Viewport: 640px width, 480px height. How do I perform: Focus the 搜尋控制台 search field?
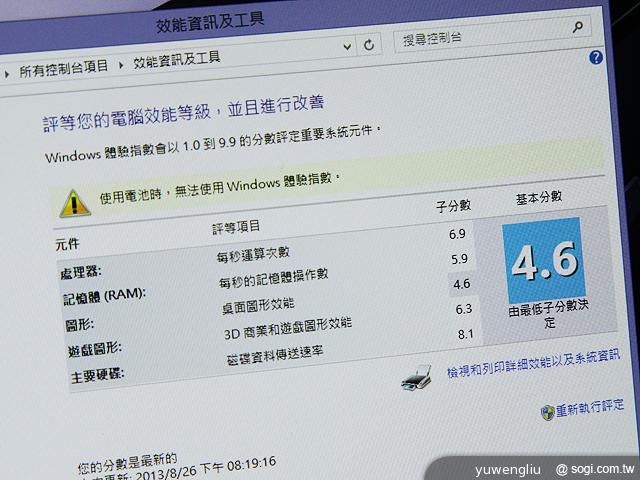[492, 34]
